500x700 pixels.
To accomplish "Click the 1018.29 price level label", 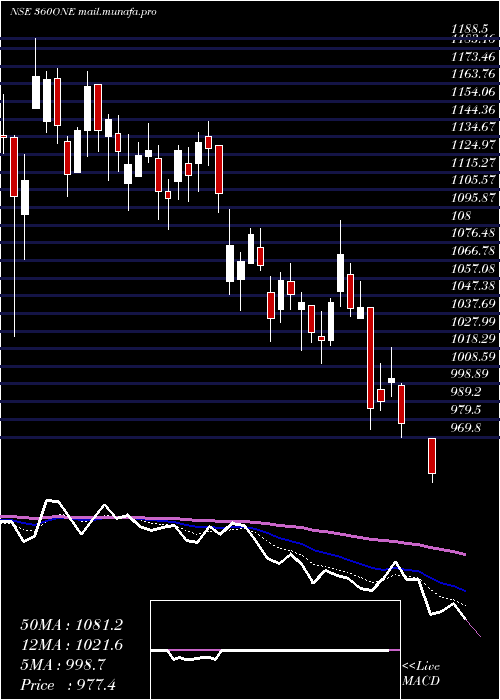I will [x=473, y=339].
